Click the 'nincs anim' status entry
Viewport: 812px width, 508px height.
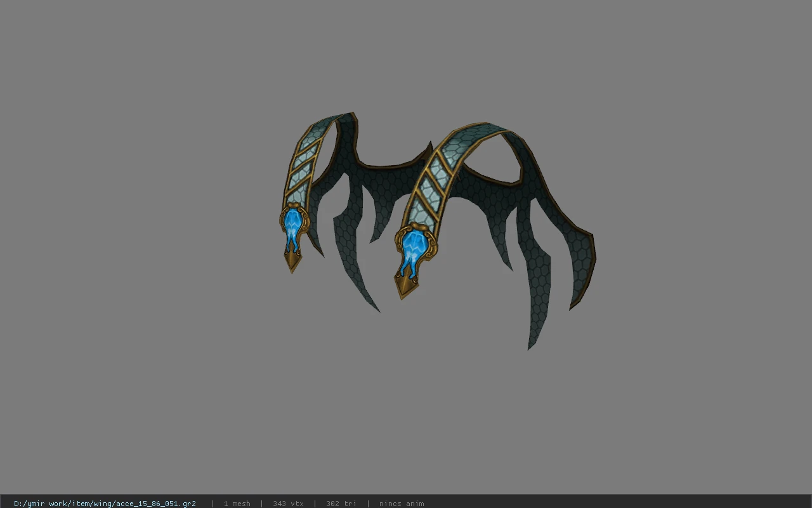(402, 504)
